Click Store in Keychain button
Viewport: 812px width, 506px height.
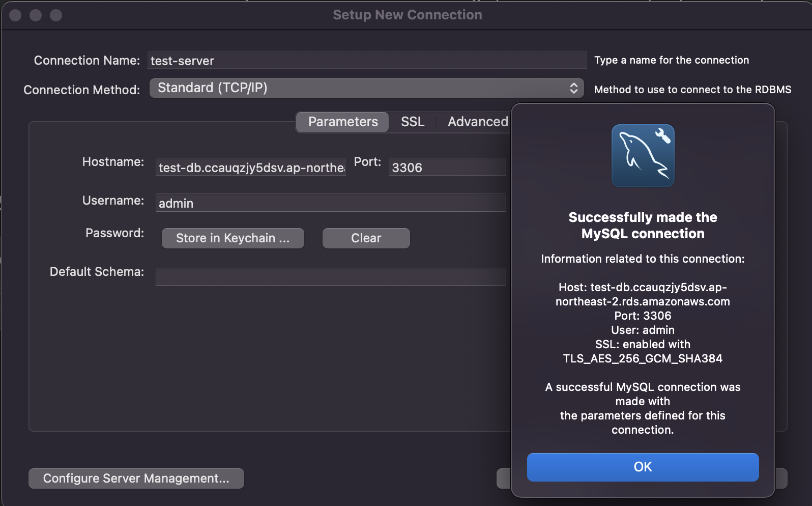click(x=233, y=238)
